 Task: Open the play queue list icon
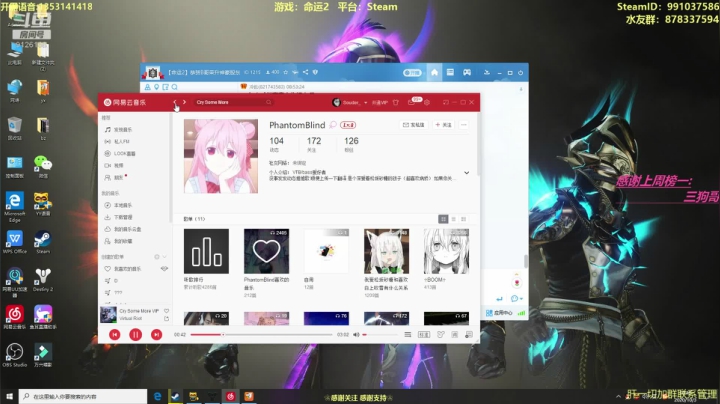coord(408,335)
